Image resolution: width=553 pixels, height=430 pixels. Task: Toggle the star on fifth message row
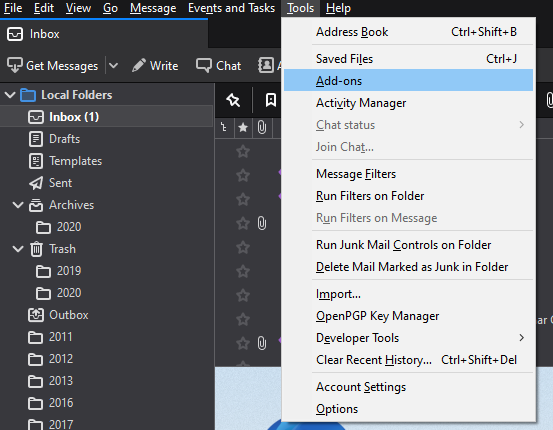point(243,247)
